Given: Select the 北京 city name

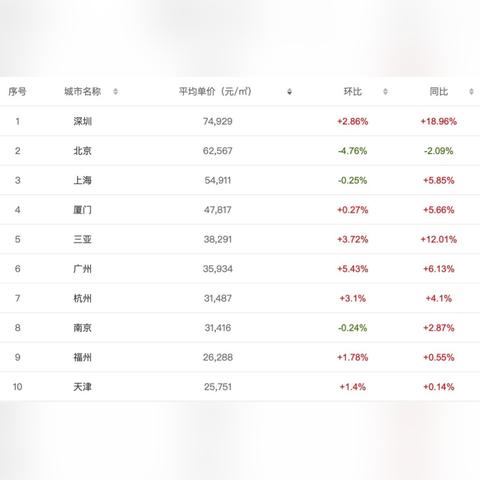Looking at the screenshot, I should [82, 151].
